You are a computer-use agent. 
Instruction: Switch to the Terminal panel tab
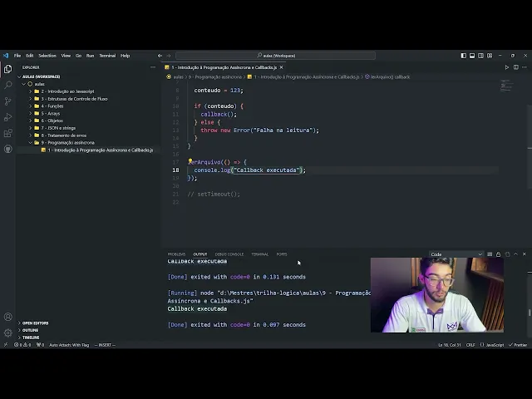259,254
